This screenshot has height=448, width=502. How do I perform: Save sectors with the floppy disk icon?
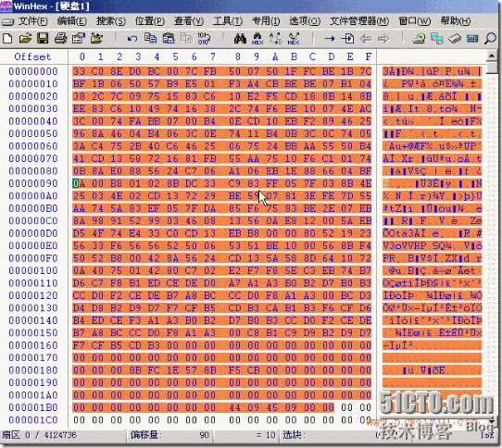click(43, 38)
